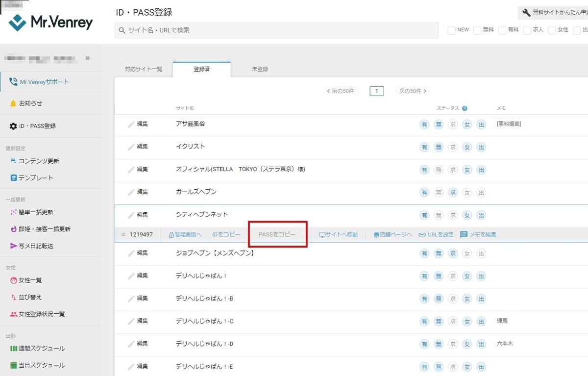This screenshot has height=376, width=588.
Task: Toggle the 無料 filter checkbox
Action: [x=477, y=30]
